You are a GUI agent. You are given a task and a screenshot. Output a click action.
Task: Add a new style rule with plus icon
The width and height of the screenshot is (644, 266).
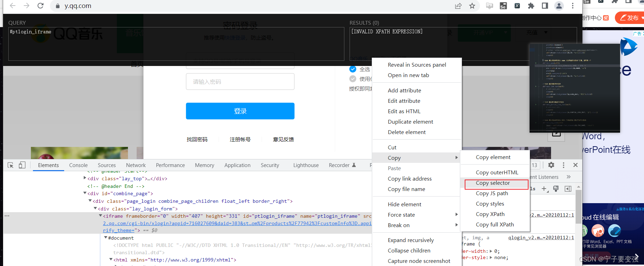(544, 189)
